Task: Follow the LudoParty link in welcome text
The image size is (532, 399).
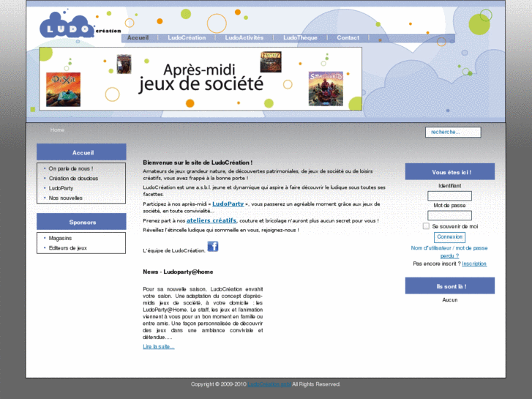Action: tap(228, 204)
